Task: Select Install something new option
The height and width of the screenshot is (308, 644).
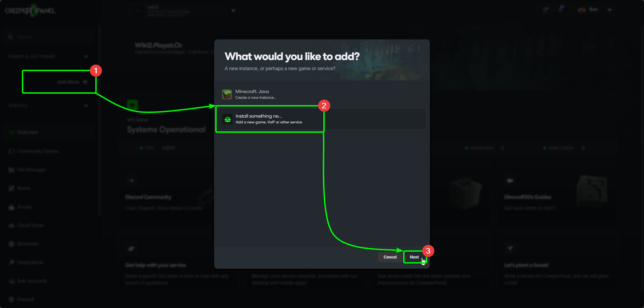Action: tap(322, 119)
